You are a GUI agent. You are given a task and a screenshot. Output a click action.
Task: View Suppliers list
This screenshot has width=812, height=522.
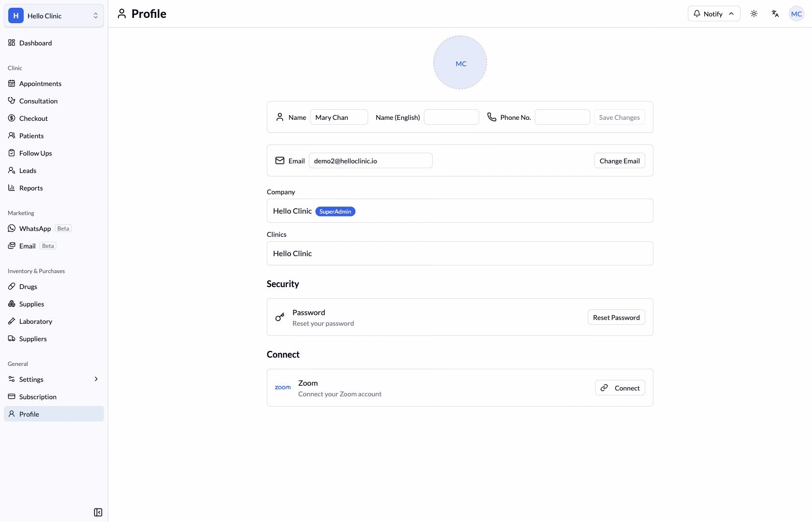54,338
